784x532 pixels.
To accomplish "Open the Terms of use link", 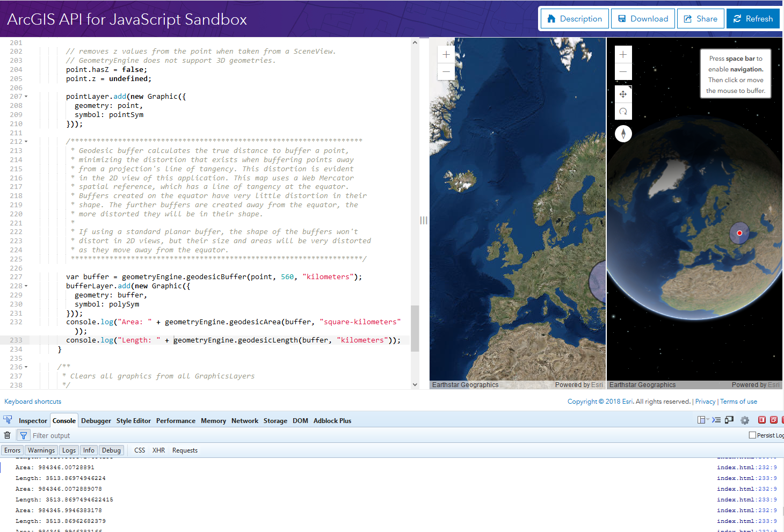I will click(x=738, y=402).
